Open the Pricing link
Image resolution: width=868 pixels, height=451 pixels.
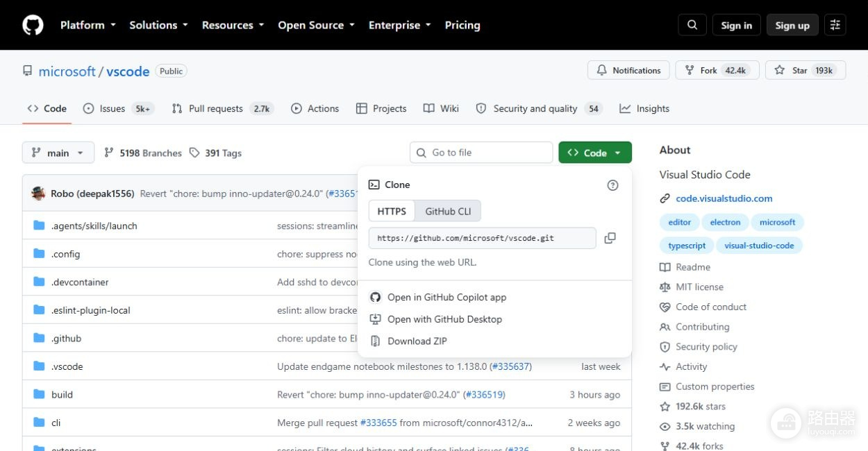click(462, 25)
